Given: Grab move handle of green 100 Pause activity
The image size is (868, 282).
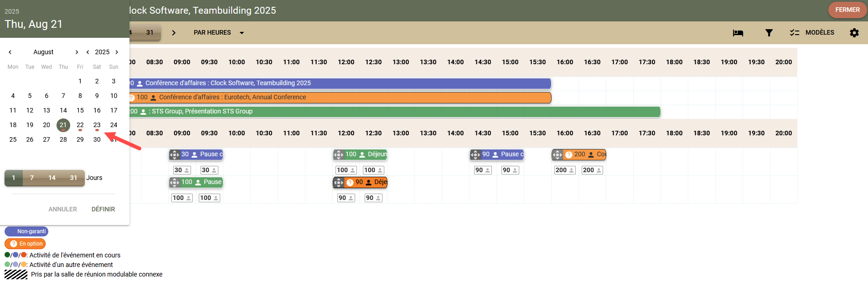Looking at the screenshot, I should 175,183.
